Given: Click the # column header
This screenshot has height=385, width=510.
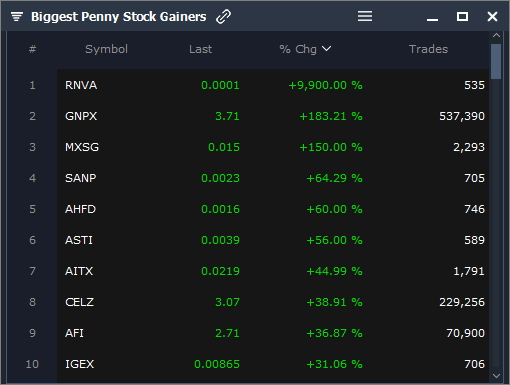Looking at the screenshot, I should [x=32, y=49].
